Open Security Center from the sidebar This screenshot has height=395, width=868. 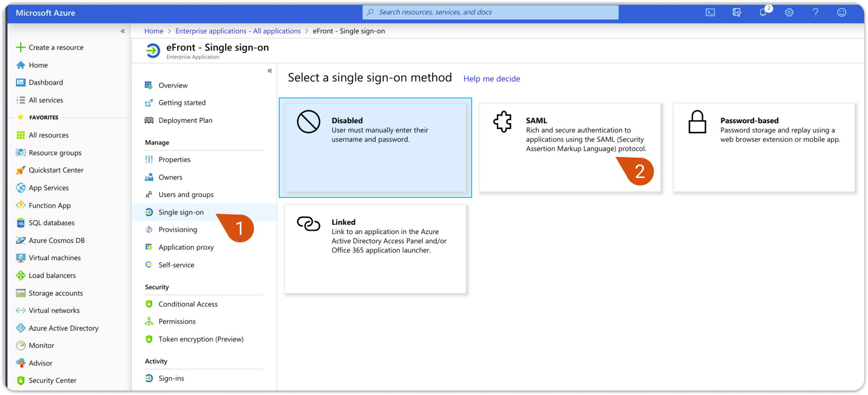[52, 380]
